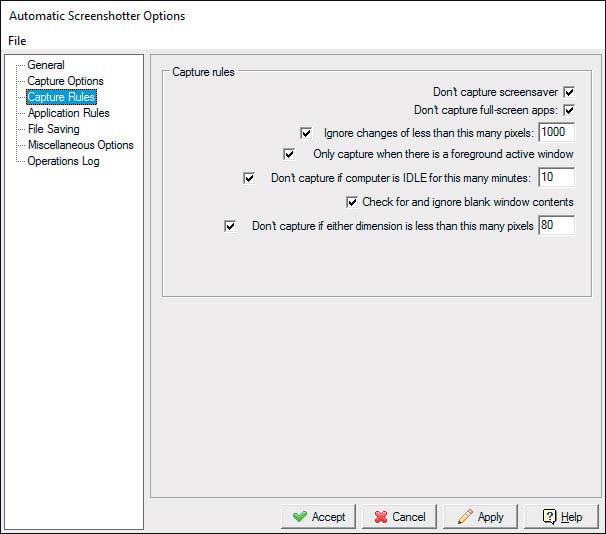Image resolution: width=606 pixels, height=534 pixels.
Task: Open Help with the Help button
Action: pos(562,517)
